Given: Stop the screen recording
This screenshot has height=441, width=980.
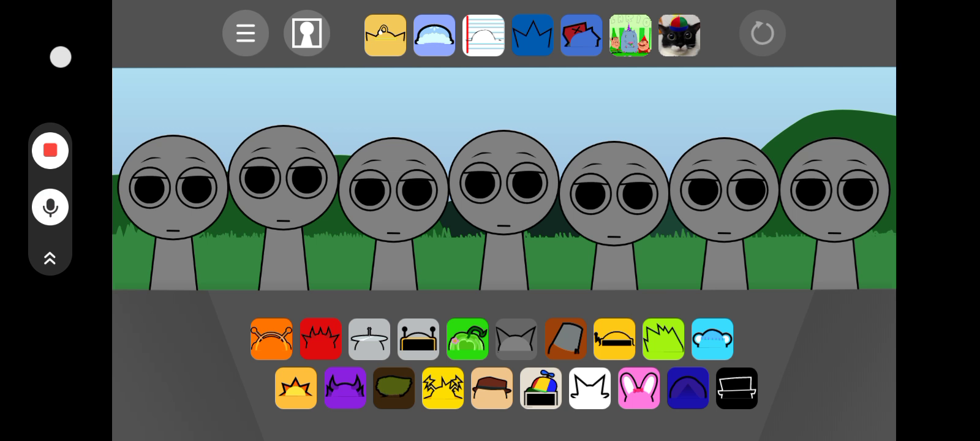Looking at the screenshot, I should [x=50, y=150].
